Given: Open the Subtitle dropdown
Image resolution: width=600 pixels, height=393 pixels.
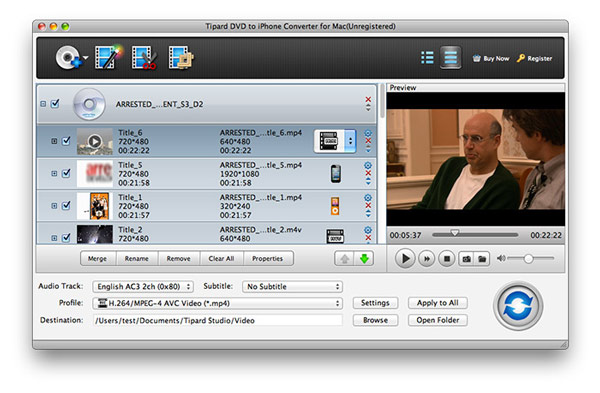Looking at the screenshot, I should [292, 287].
